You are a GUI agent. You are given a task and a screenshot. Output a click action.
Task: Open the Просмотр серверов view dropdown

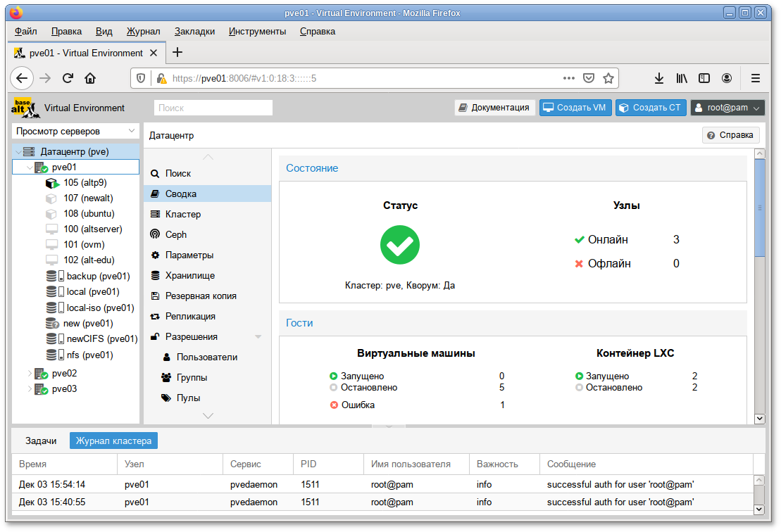(75, 131)
